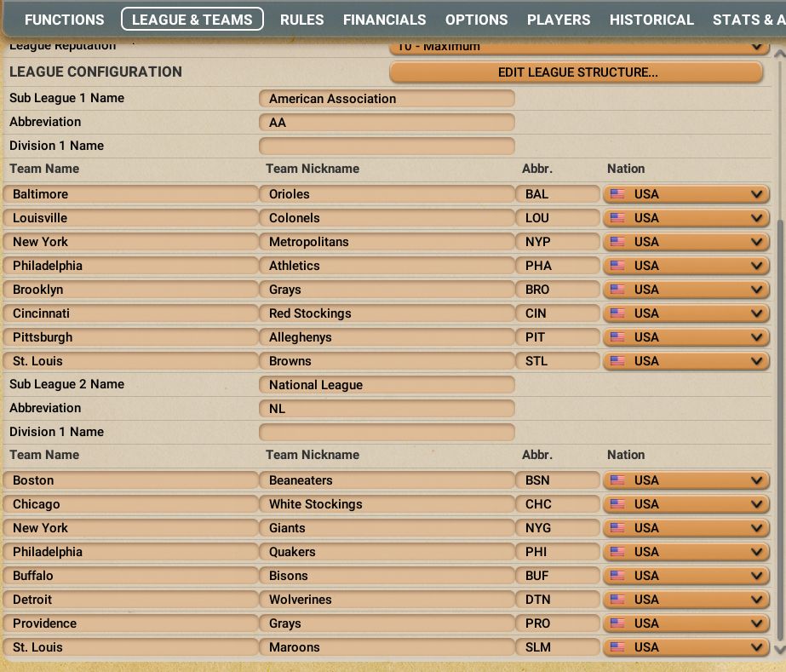This screenshot has height=672, width=786.
Task: Edit Sub League 2 Name field National League
Action: tap(387, 385)
